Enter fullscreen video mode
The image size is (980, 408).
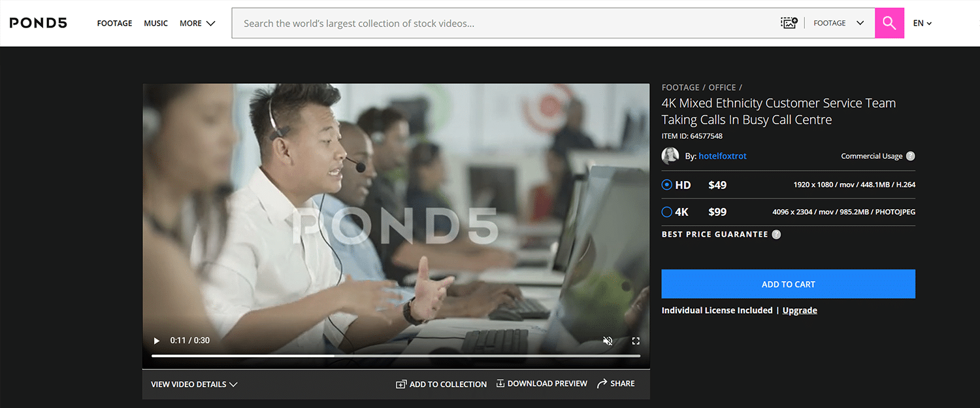[636, 341]
